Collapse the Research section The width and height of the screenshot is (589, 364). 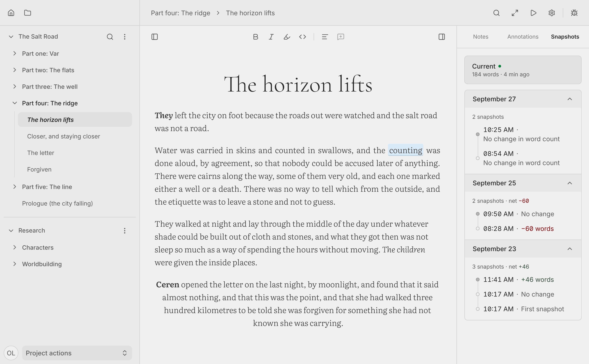point(11,230)
